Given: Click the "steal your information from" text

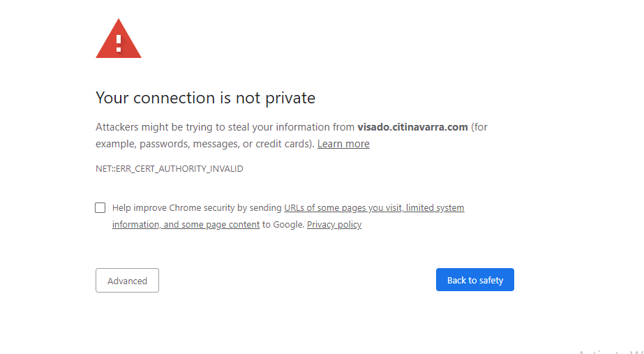Looking at the screenshot, I should [293, 127].
